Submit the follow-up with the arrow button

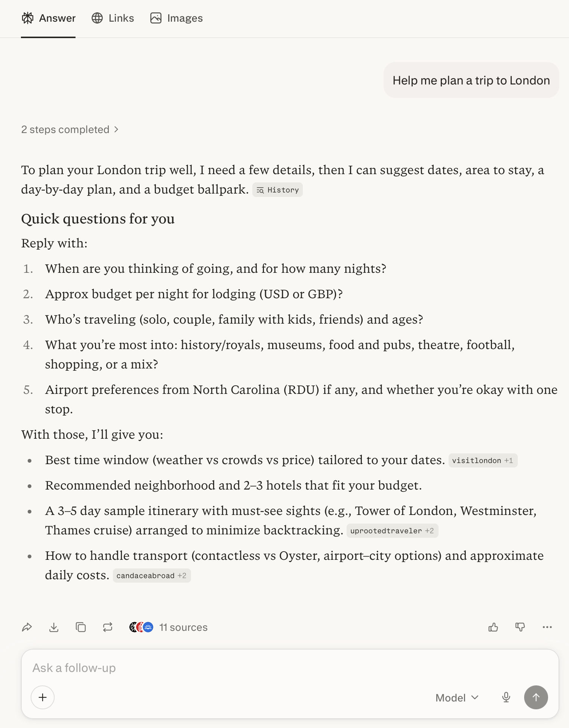click(536, 697)
